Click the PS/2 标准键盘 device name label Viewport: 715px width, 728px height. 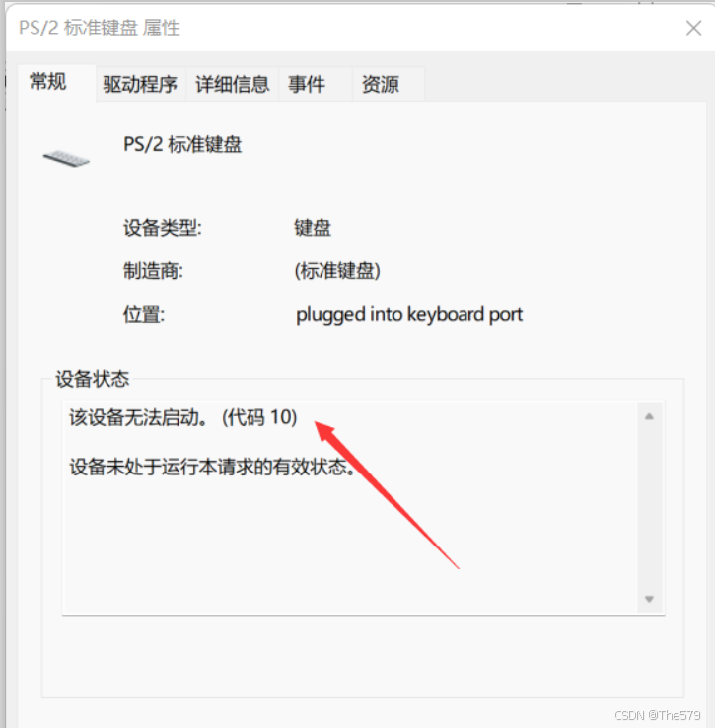pos(182,144)
